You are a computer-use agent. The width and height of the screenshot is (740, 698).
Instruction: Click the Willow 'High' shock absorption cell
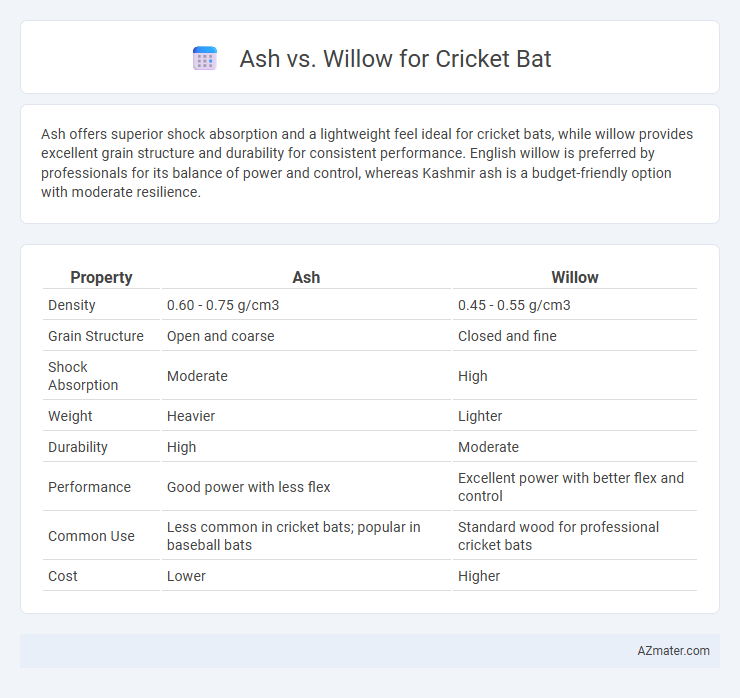pos(472,376)
